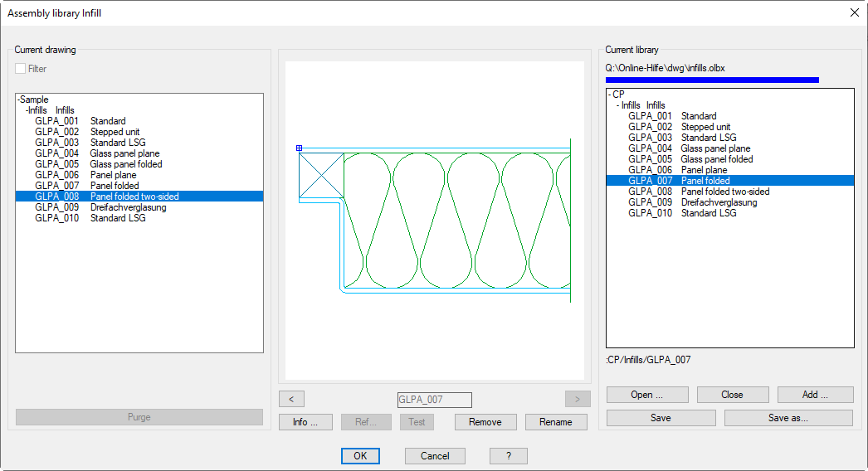
Task: Click the insertion point marker in preview
Action: pos(299,148)
